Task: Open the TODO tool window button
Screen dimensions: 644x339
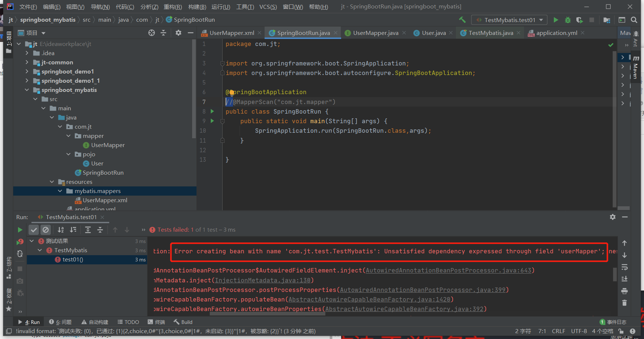Action: point(128,322)
